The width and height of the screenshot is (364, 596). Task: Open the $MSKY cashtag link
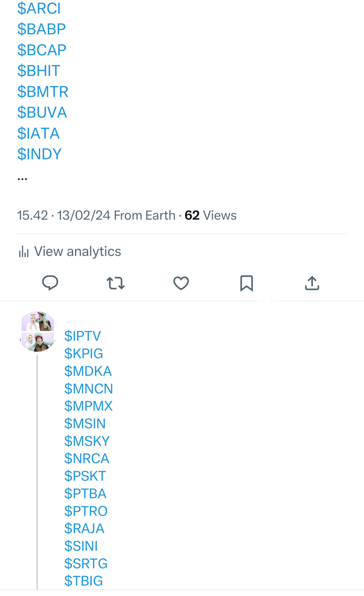87,441
